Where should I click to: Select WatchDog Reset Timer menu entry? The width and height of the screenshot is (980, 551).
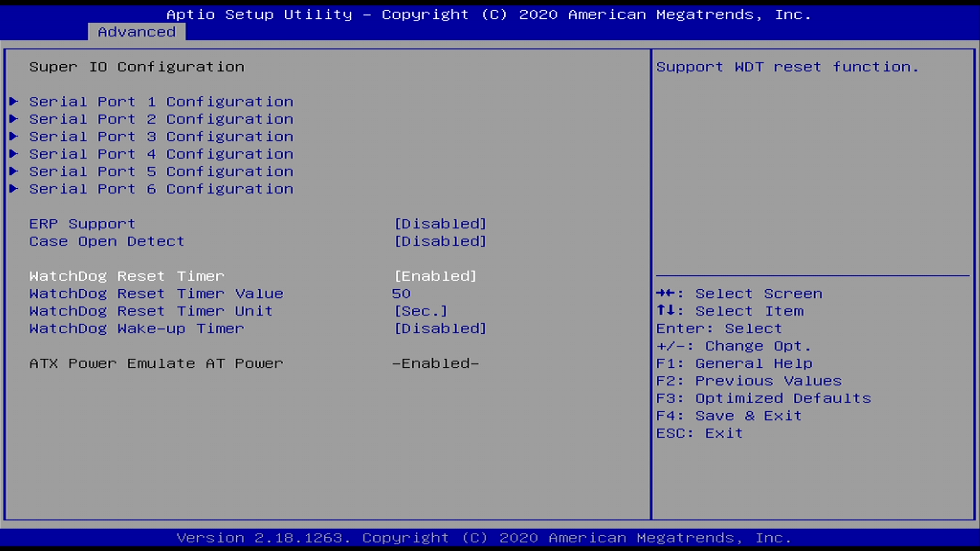coord(127,276)
